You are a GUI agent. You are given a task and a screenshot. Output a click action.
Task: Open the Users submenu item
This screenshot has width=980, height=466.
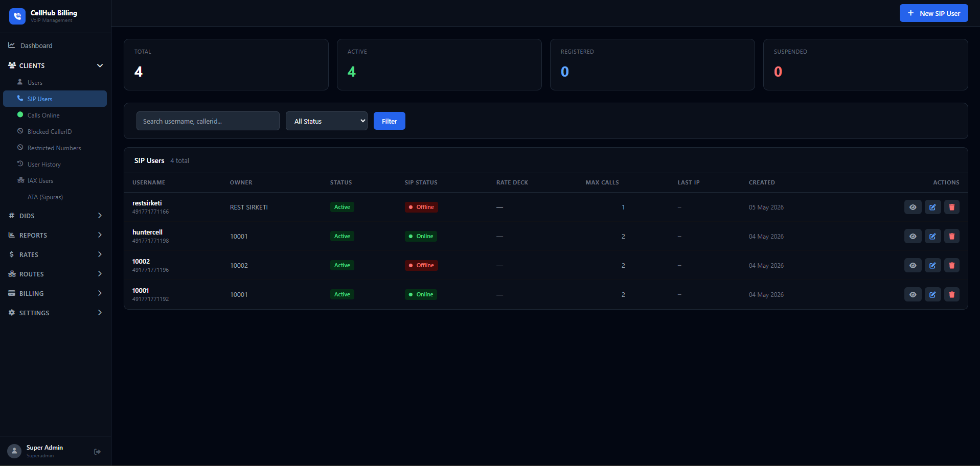[x=55, y=82]
